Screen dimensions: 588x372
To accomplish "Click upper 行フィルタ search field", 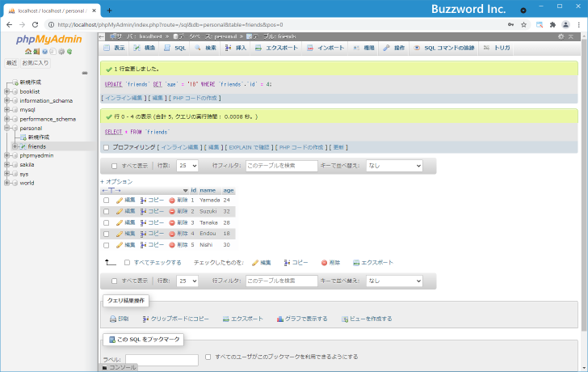I will pyautogui.click(x=282, y=166).
